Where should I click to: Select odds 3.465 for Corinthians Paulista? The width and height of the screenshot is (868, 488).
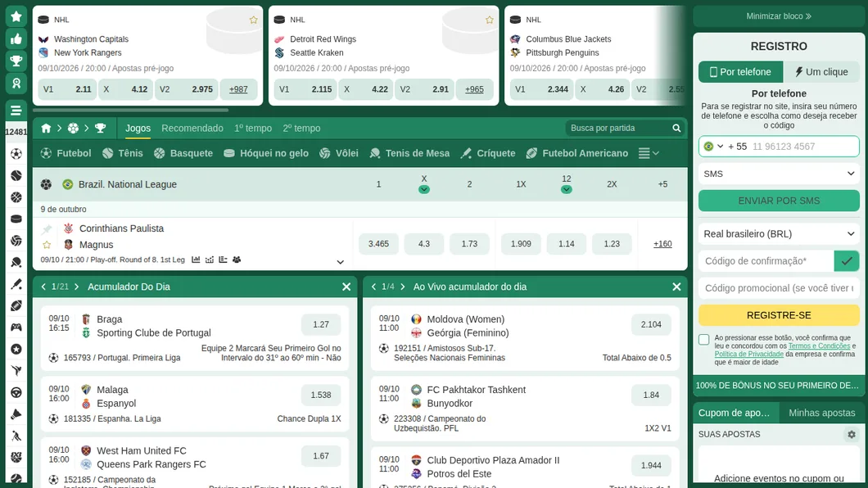click(x=378, y=244)
